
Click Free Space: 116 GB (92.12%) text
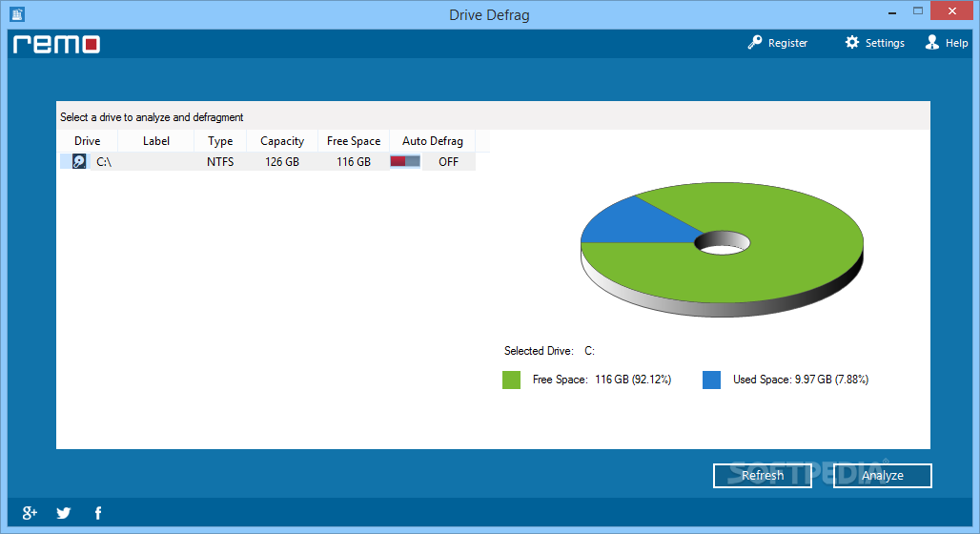(602, 380)
